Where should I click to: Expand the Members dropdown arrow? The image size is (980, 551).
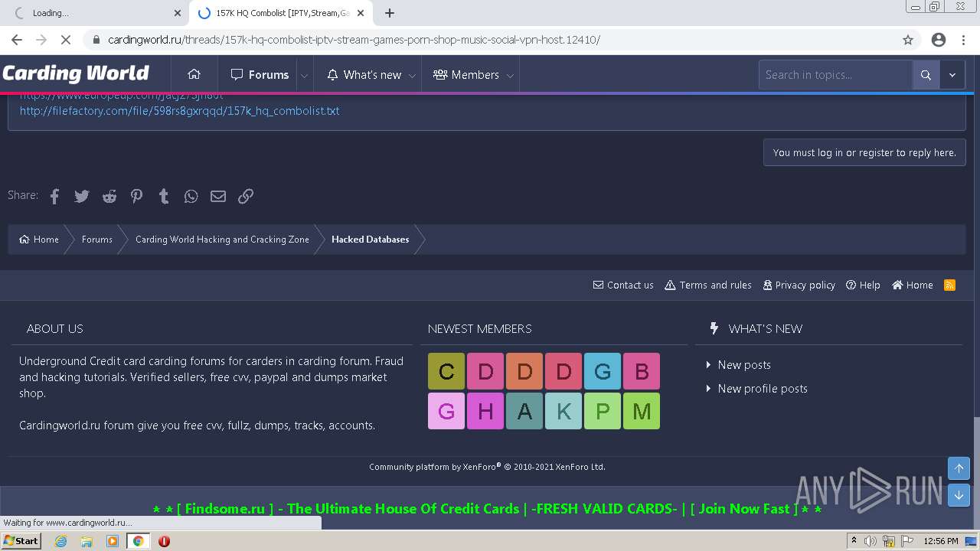(x=510, y=75)
